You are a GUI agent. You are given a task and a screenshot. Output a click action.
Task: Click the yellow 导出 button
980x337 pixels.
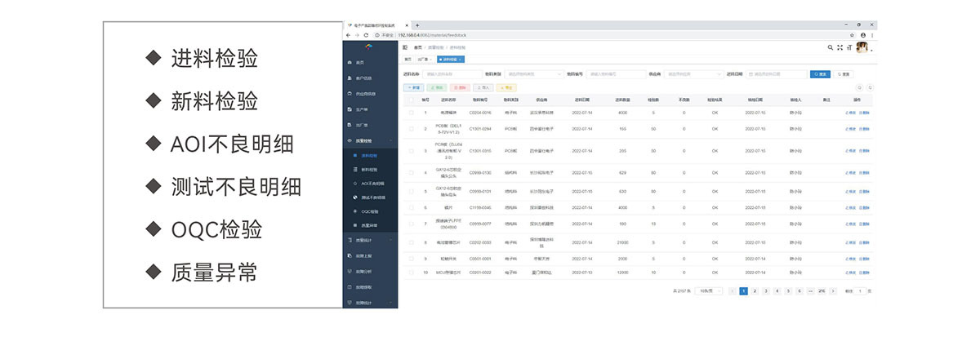click(x=506, y=87)
